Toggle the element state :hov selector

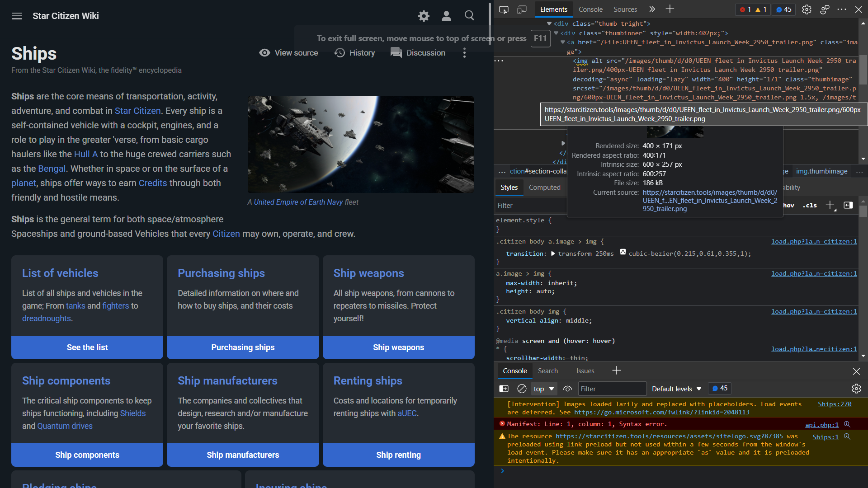click(788, 206)
